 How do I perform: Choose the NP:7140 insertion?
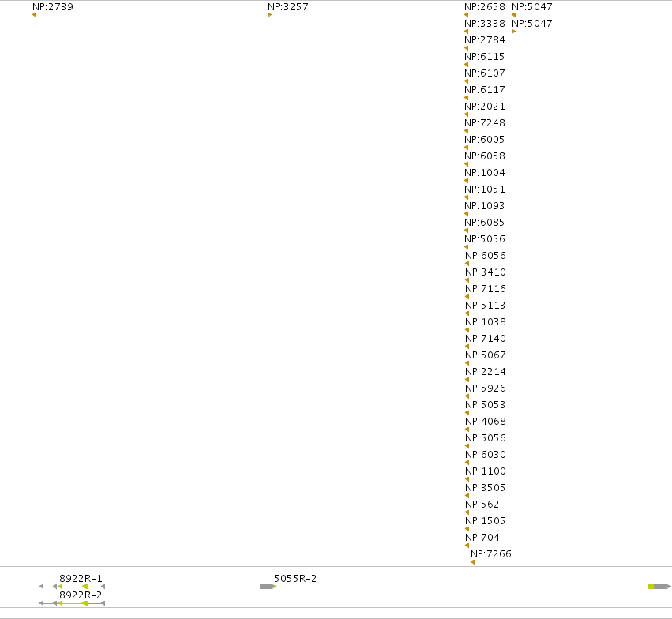click(x=486, y=339)
